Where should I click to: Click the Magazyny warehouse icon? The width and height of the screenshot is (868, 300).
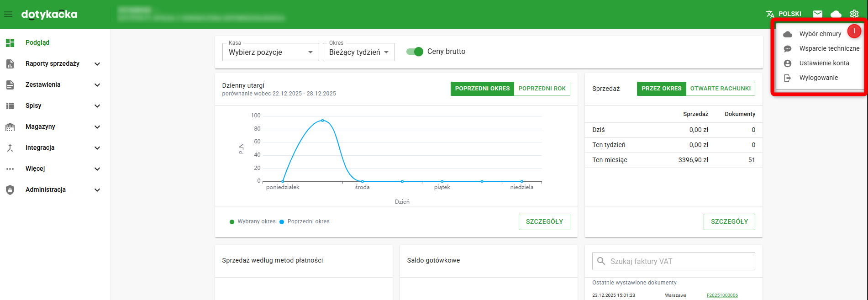(x=10, y=127)
